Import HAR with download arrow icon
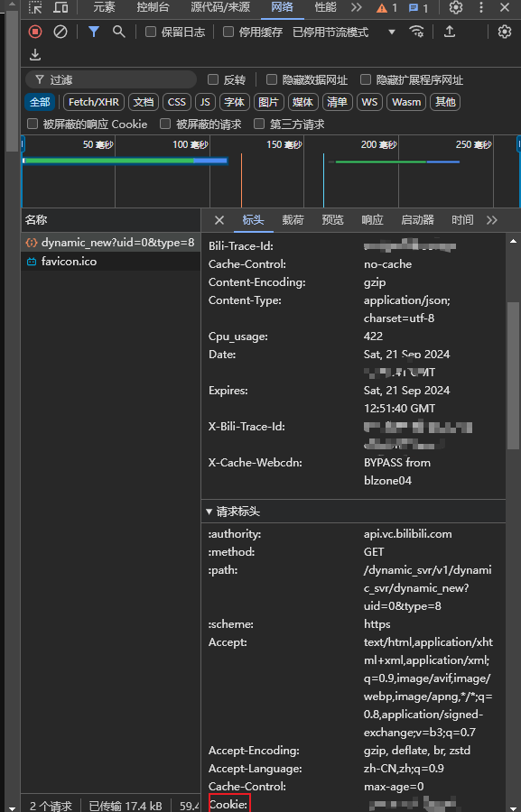521x812 pixels. [35, 55]
